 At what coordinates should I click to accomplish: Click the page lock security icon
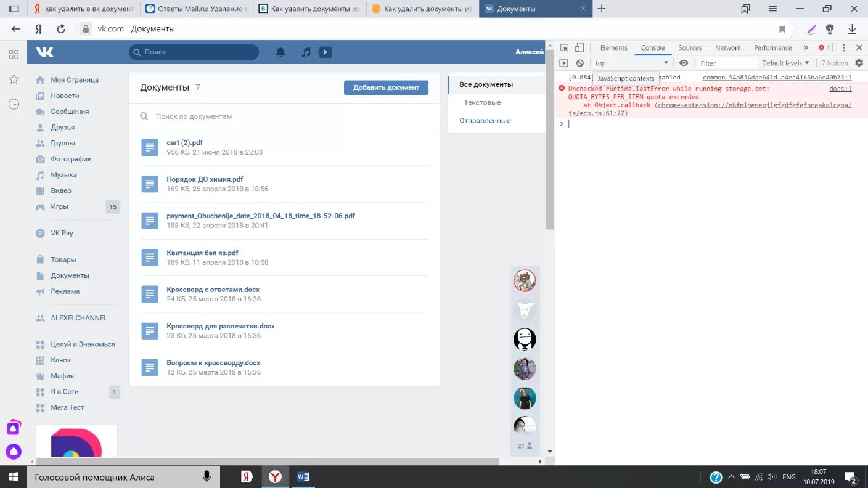(86, 29)
